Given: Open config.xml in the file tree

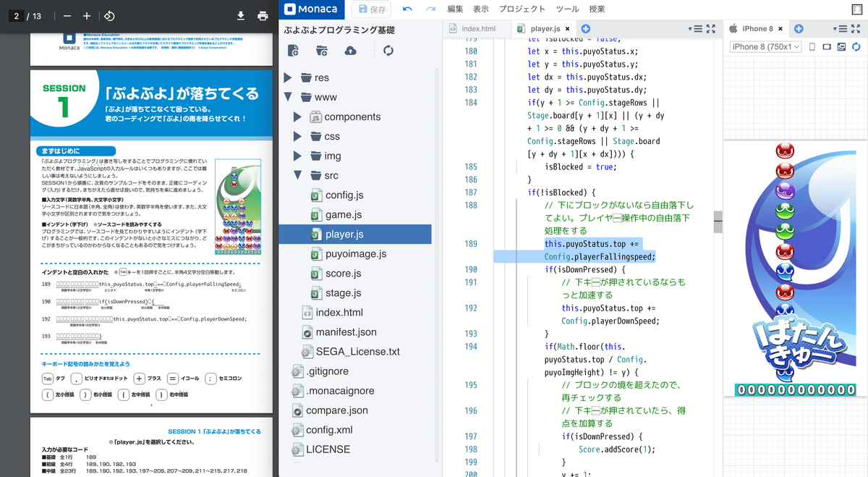Looking at the screenshot, I should (x=329, y=430).
